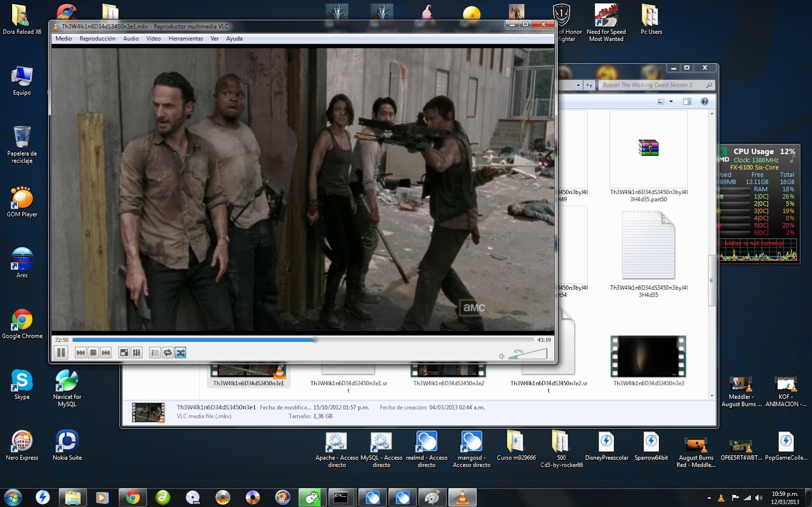The width and height of the screenshot is (812, 507).
Task: Select the Ares desktop shortcut
Action: (22, 263)
